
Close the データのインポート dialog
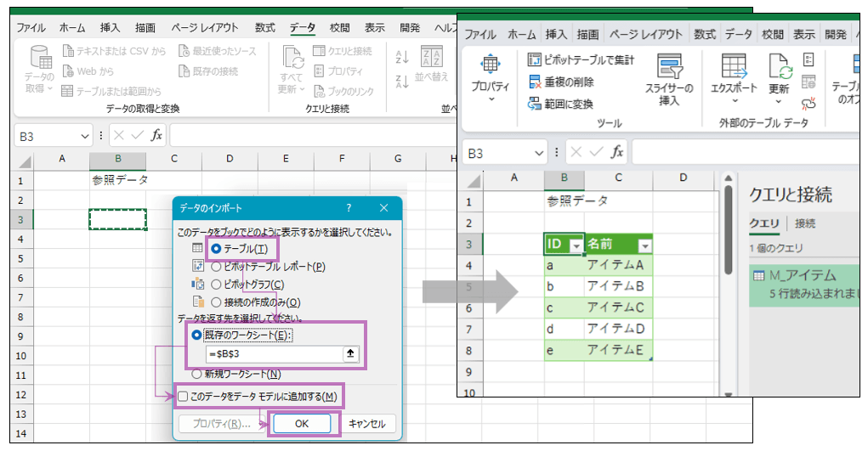pos(383,208)
